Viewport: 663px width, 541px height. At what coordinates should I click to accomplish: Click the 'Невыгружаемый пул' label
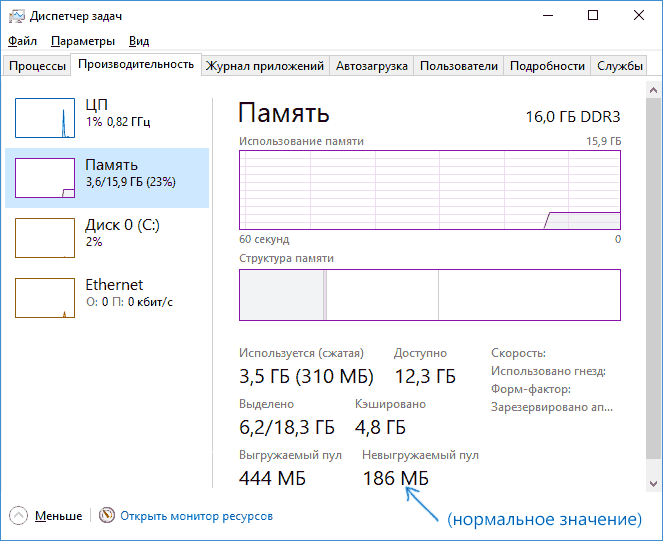click(420, 455)
